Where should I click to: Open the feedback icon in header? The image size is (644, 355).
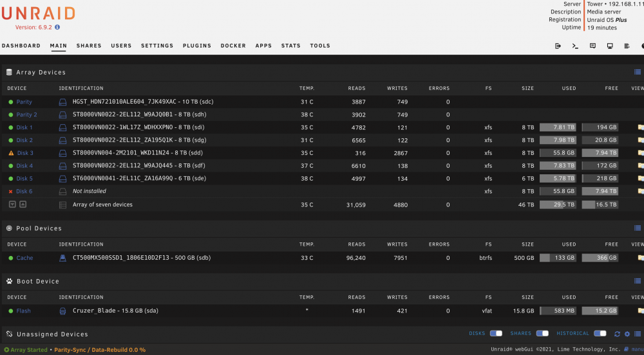(592, 46)
